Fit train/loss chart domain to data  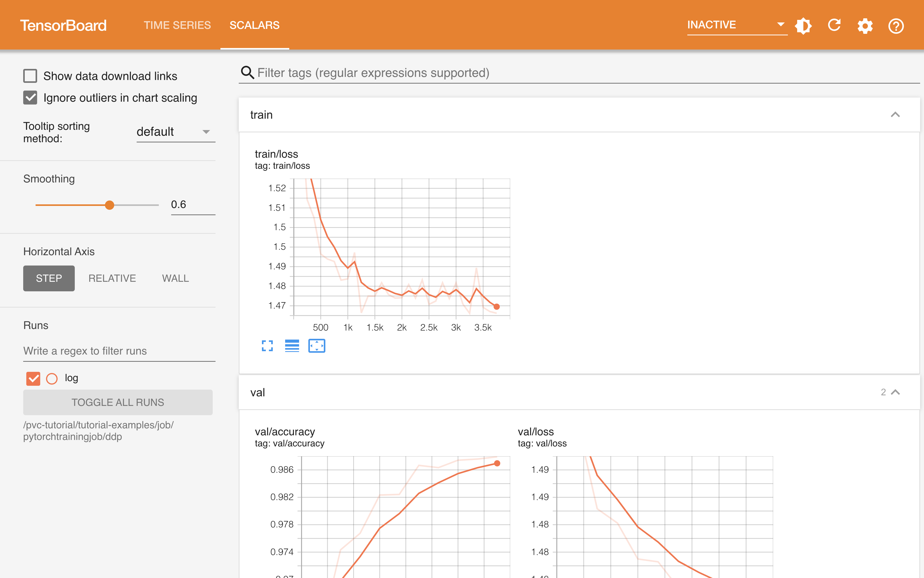tap(317, 346)
